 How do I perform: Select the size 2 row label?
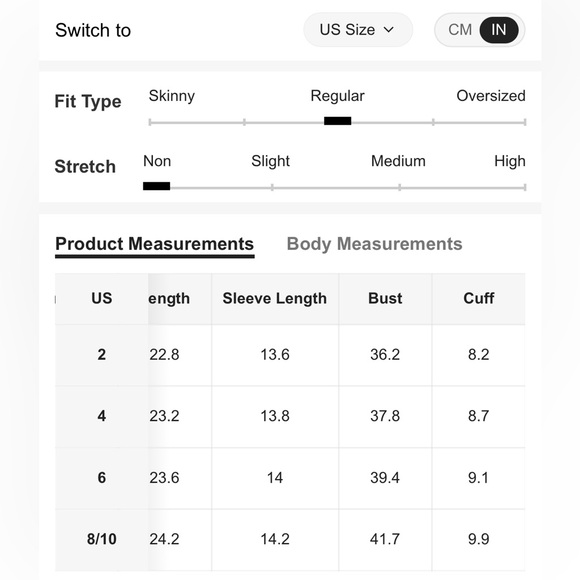[x=102, y=355]
